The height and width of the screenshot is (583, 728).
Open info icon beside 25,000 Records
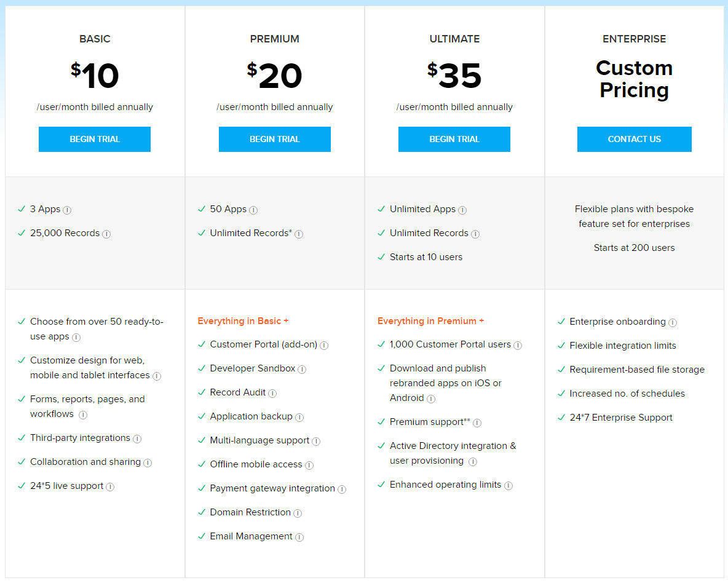point(106,234)
